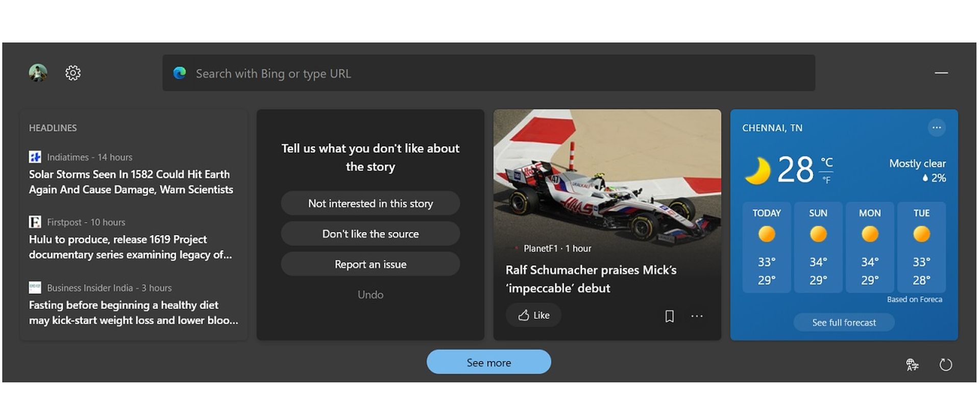Select Report an issue option
Screen dimensions: 980x418
pyautogui.click(x=370, y=264)
